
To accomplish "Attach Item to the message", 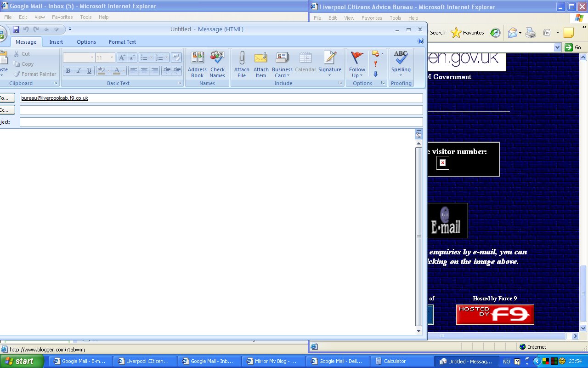I will point(261,65).
